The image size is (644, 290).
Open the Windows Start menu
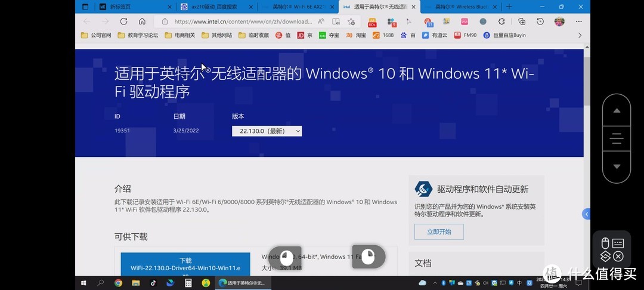pos(83,283)
